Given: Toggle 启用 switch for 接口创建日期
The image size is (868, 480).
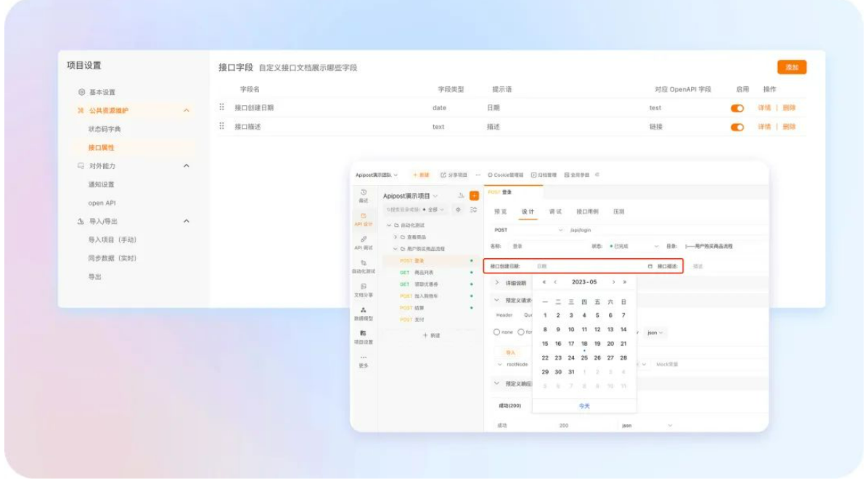Looking at the screenshot, I should tap(737, 108).
